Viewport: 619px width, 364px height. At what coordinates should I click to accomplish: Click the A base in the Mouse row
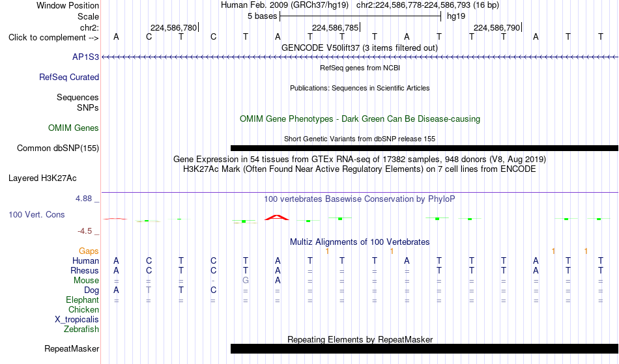tap(278, 281)
